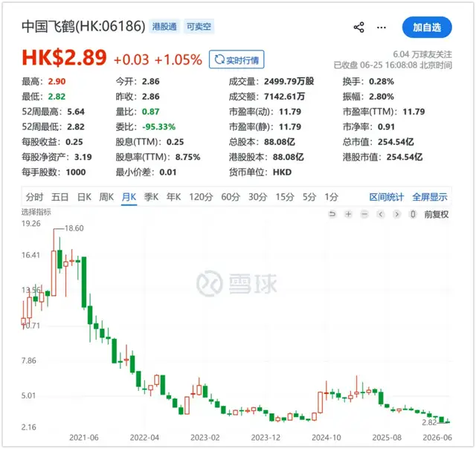Image resolution: width=476 pixels, height=449 pixels.
Task: Click the 加自选 button
Action: [427, 28]
